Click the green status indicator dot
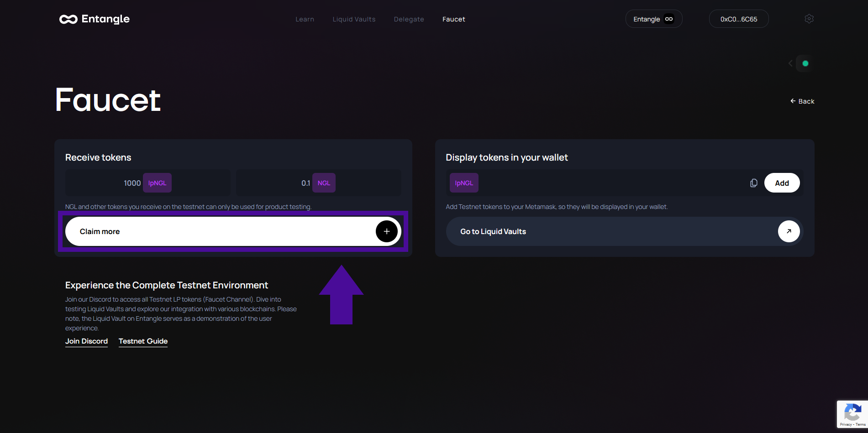The width and height of the screenshot is (868, 433). pyautogui.click(x=805, y=63)
